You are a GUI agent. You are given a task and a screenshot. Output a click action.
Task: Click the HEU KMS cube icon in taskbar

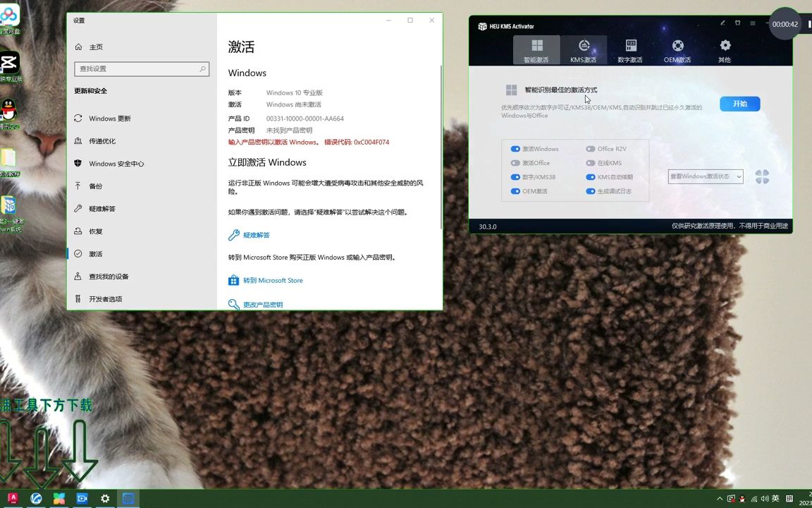pyautogui.click(x=128, y=498)
